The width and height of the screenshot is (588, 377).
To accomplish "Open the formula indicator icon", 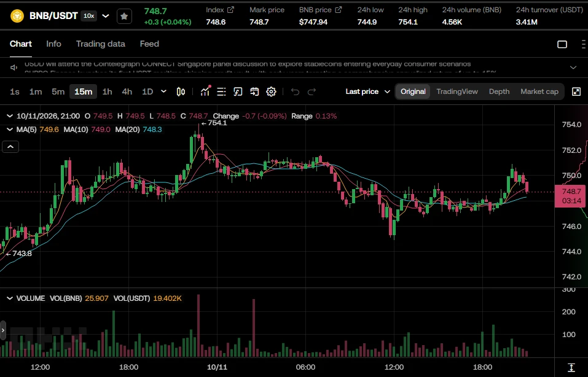I will tap(238, 91).
